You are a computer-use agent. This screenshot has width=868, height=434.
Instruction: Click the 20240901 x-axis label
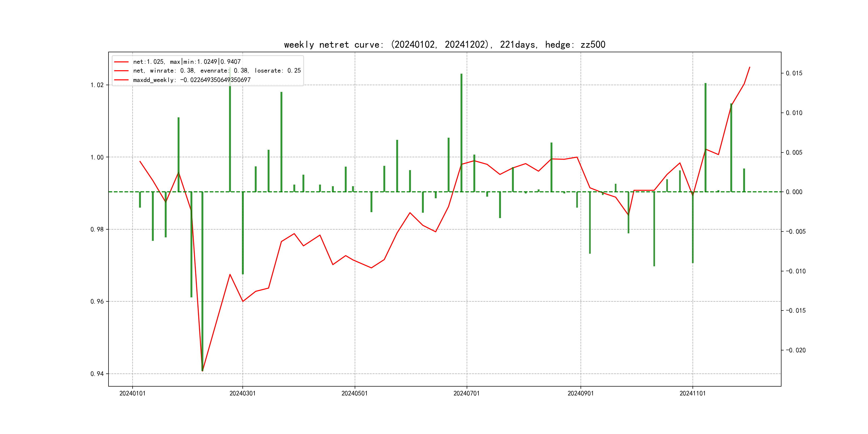pos(580,393)
